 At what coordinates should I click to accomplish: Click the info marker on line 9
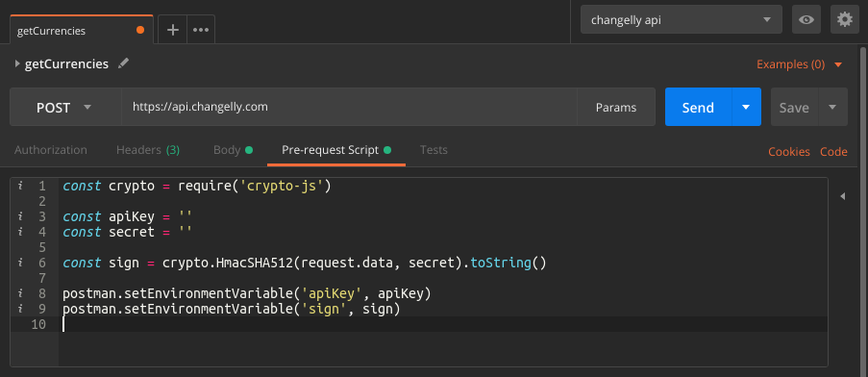[20, 309]
